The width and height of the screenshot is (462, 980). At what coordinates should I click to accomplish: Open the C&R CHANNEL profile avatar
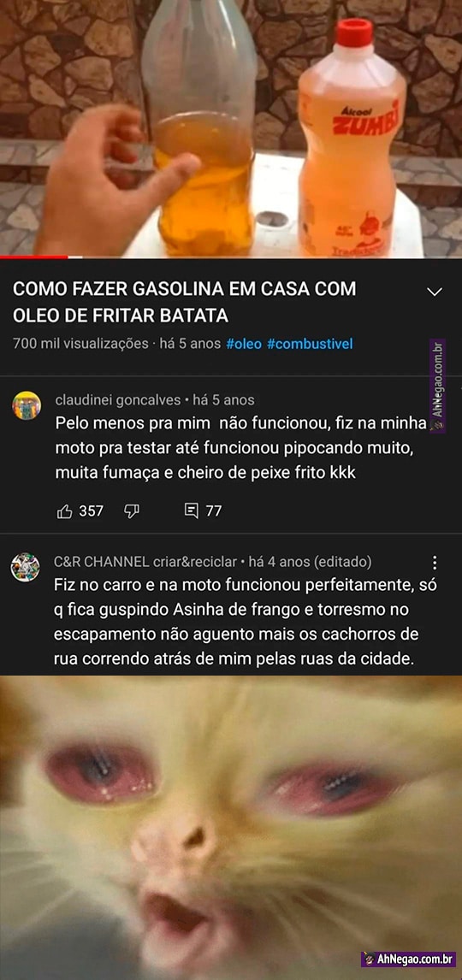[x=26, y=567]
